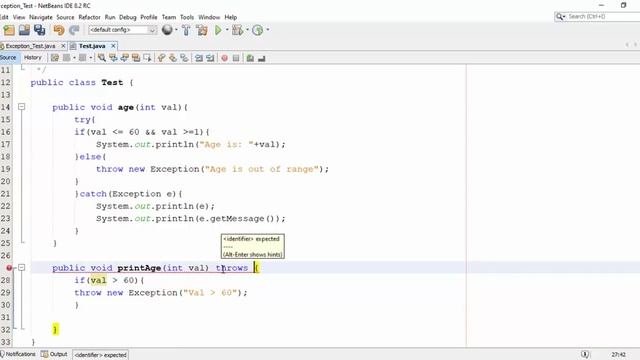Open Back history dropdown arrow
This screenshot has height=360, width=640.
point(74,58)
